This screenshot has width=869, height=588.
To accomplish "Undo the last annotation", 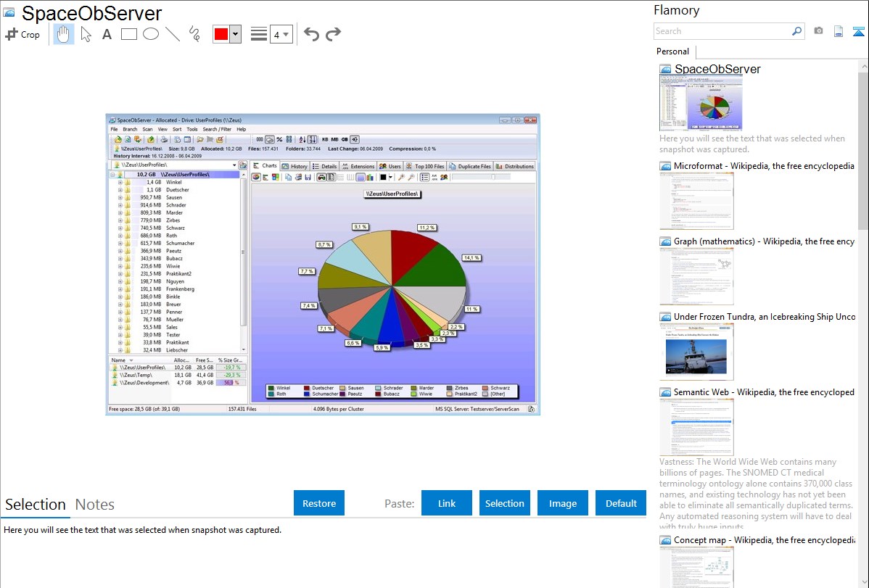I will coord(311,34).
